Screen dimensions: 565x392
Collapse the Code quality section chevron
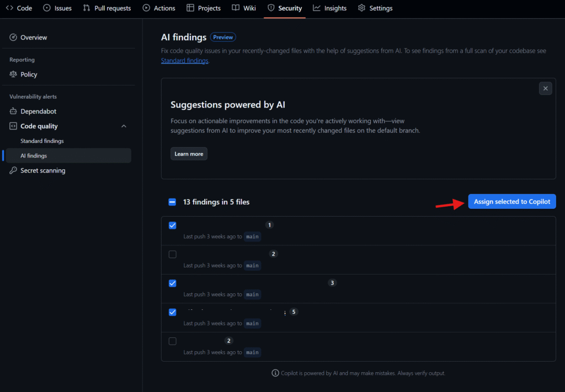pyautogui.click(x=124, y=126)
